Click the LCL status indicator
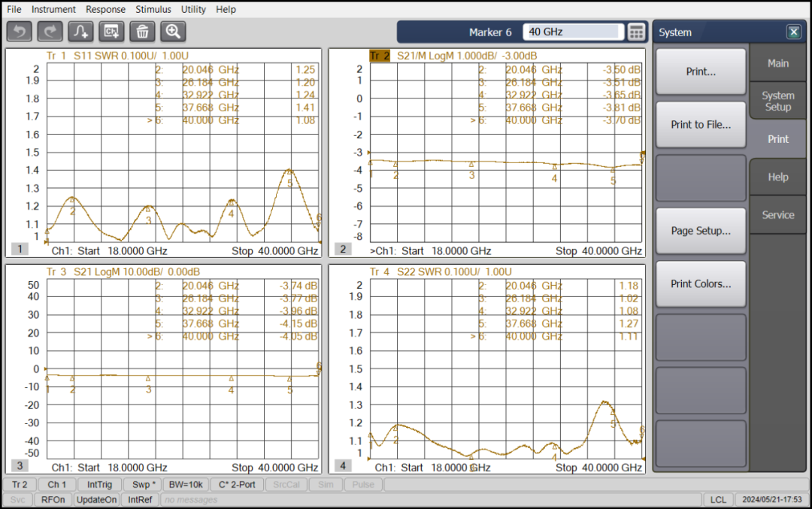Viewport: 812px width, 509px height. pyautogui.click(x=718, y=500)
